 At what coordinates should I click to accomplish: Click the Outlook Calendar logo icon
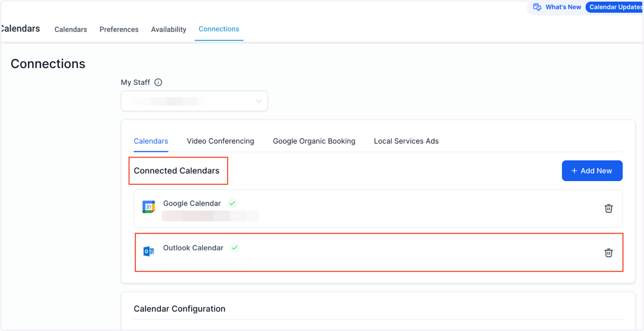click(149, 251)
